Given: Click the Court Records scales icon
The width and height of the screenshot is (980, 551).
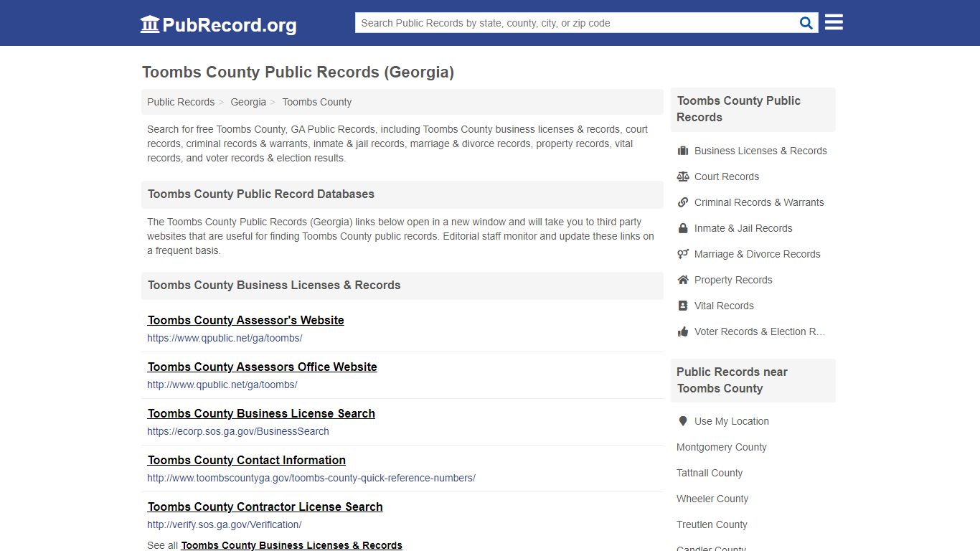Looking at the screenshot, I should pos(683,176).
